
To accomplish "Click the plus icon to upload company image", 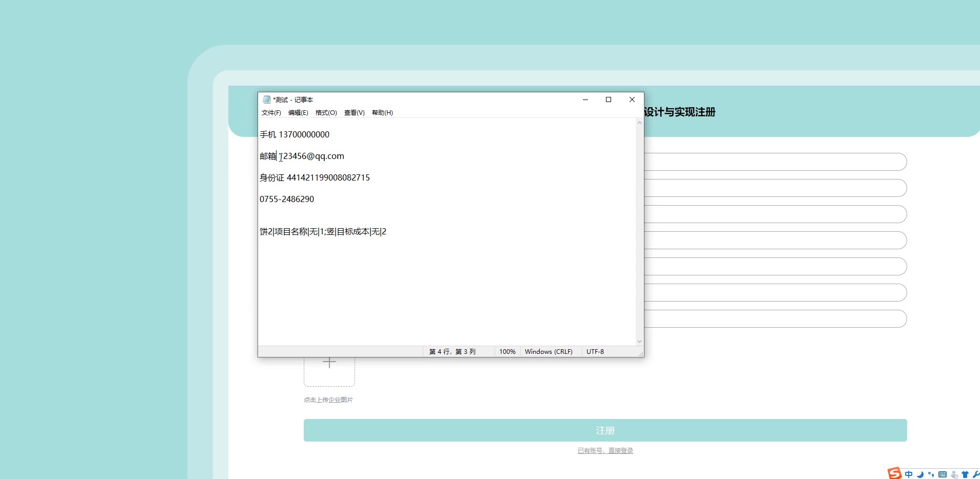I will (329, 362).
